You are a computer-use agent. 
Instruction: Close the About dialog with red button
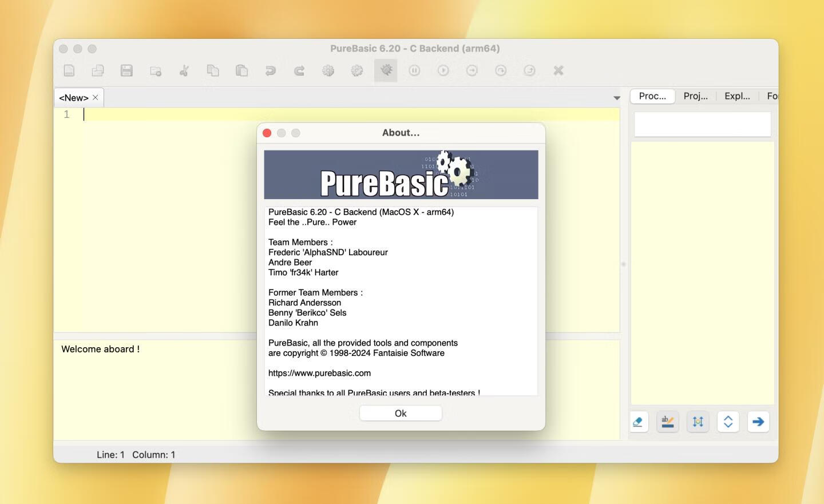267,133
